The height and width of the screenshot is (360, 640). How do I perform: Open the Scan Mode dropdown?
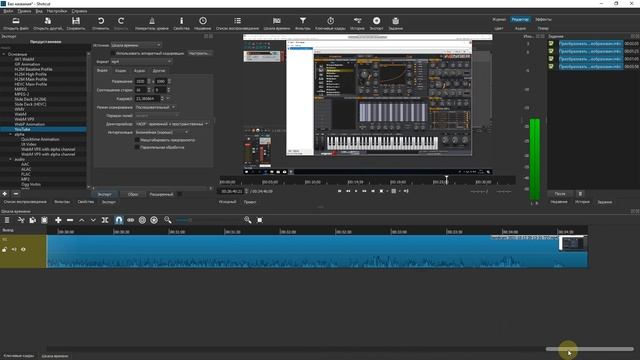coord(156,107)
